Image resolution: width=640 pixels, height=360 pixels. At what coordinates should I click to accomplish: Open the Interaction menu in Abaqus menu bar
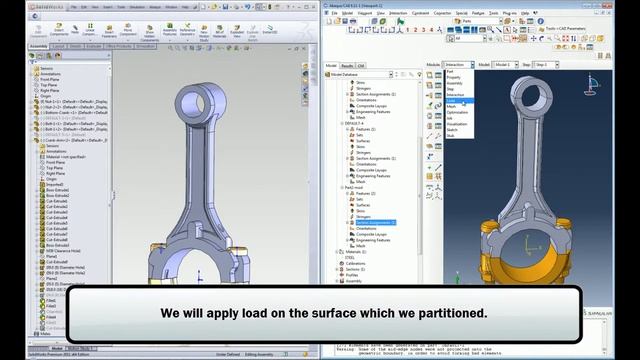(398, 13)
